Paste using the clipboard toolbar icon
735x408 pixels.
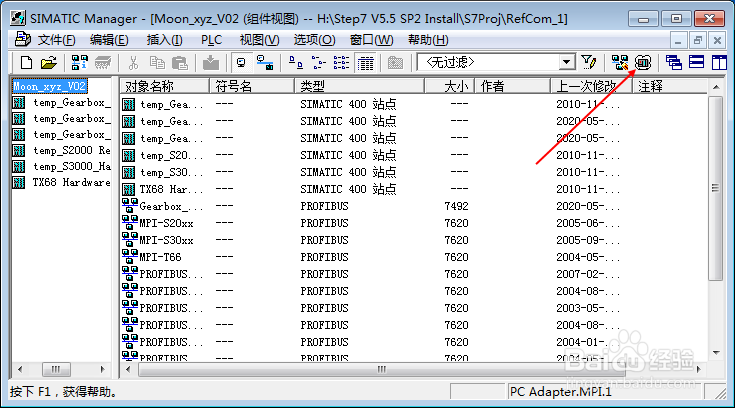point(180,62)
